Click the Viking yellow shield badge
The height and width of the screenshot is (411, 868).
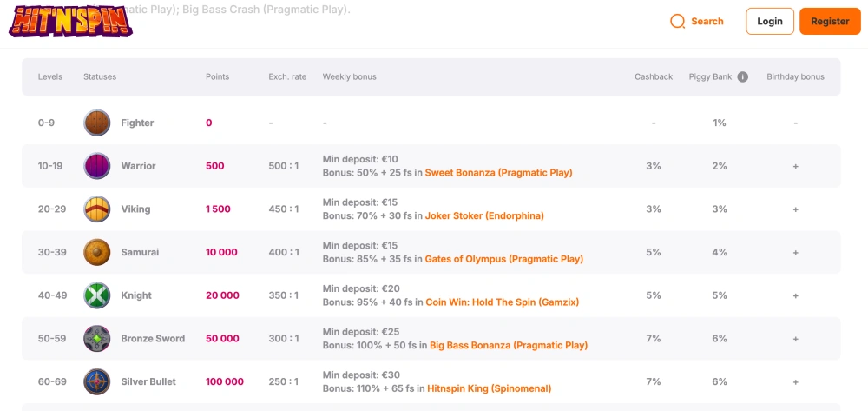(x=97, y=209)
